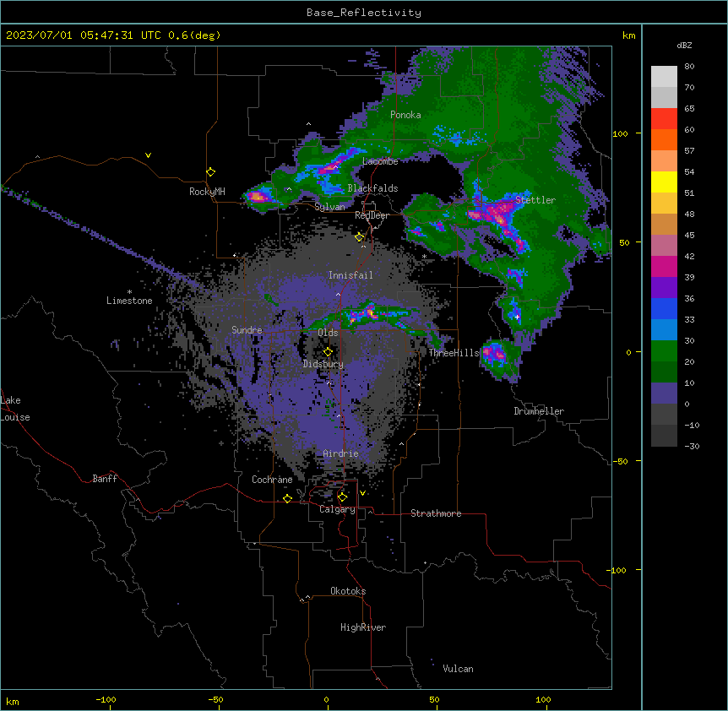Click the Lacombe city label
The width and height of the screenshot is (728, 711).
coord(380,161)
